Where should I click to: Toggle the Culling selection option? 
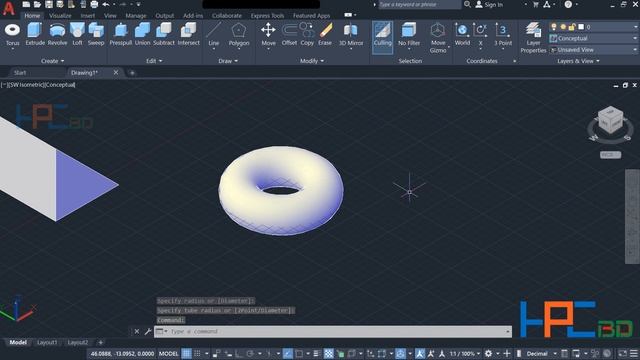pyautogui.click(x=382, y=37)
